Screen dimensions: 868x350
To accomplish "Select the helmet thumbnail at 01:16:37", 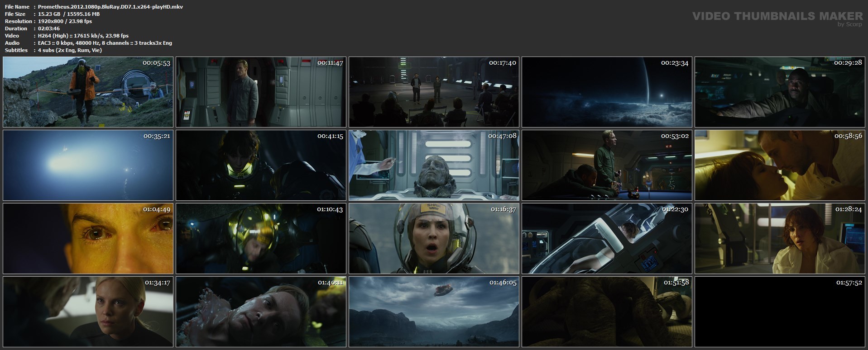I will pyautogui.click(x=434, y=239).
